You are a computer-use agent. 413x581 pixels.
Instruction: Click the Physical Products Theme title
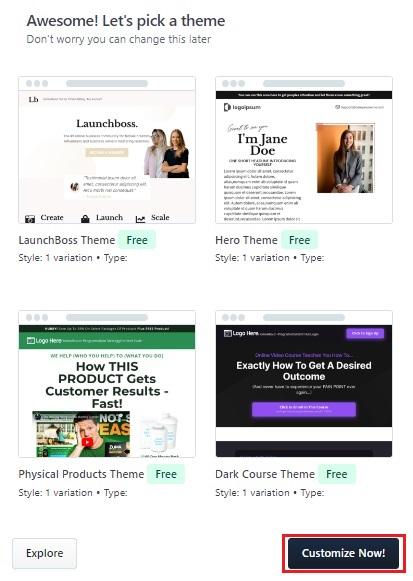click(x=81, y=474)
